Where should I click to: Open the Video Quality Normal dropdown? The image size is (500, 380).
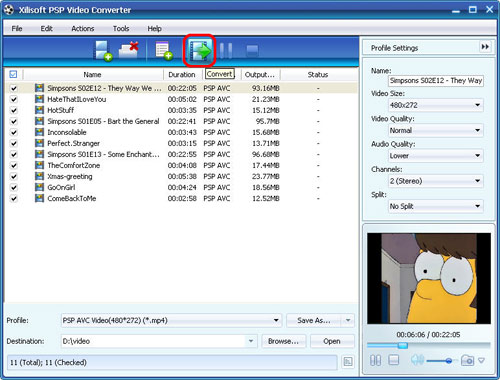436,130
